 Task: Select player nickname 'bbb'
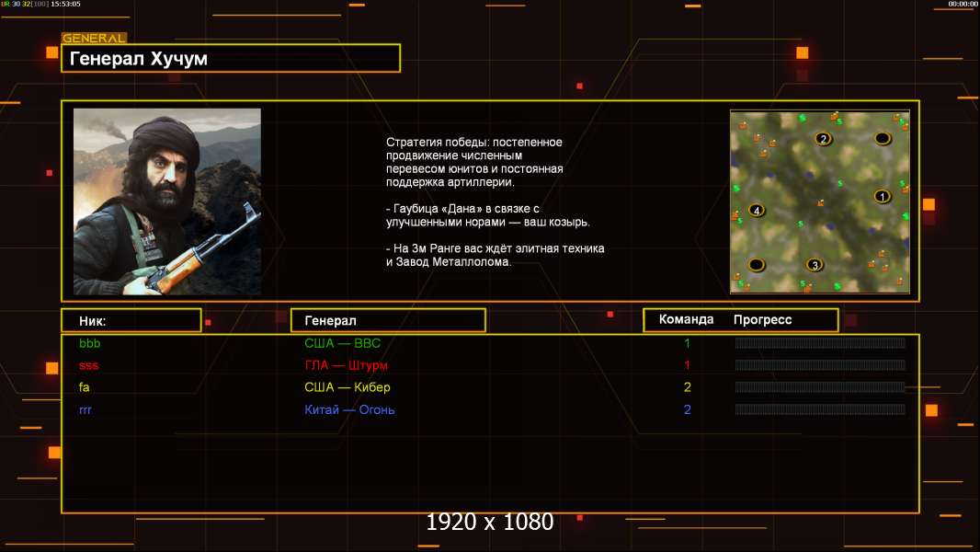pyautogui.click(x=89, y=343)
